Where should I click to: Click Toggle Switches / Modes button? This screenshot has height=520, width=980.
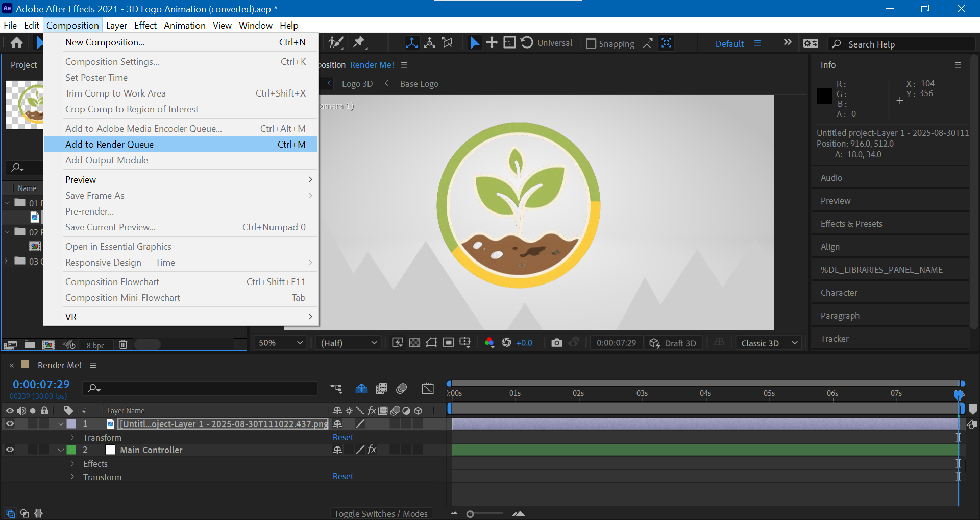click(381, 514)
